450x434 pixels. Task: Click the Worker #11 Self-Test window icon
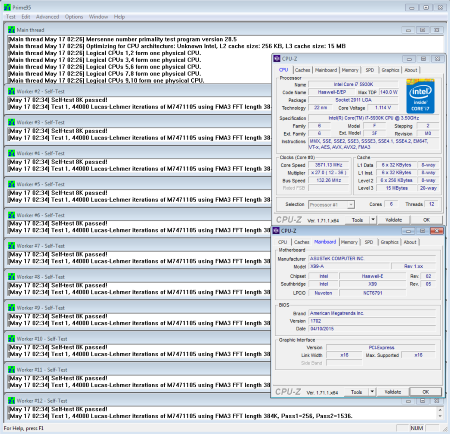[12, 370]
